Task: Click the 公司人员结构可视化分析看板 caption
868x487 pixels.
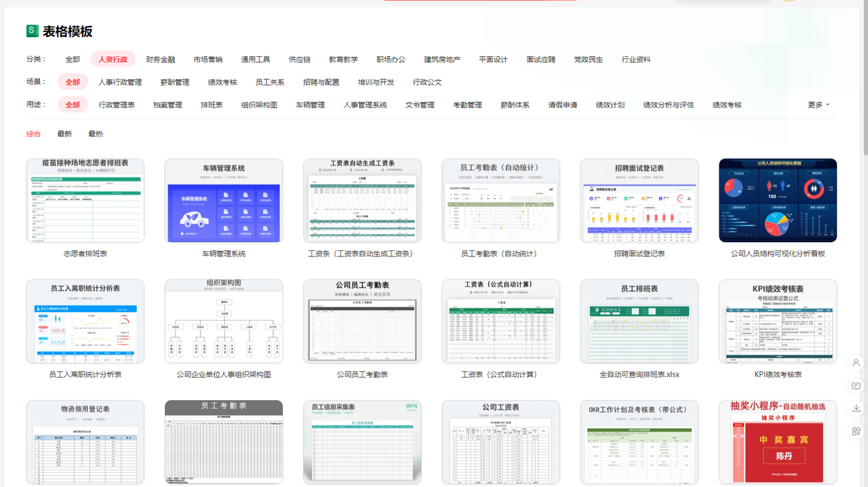Action: point(778,254)
